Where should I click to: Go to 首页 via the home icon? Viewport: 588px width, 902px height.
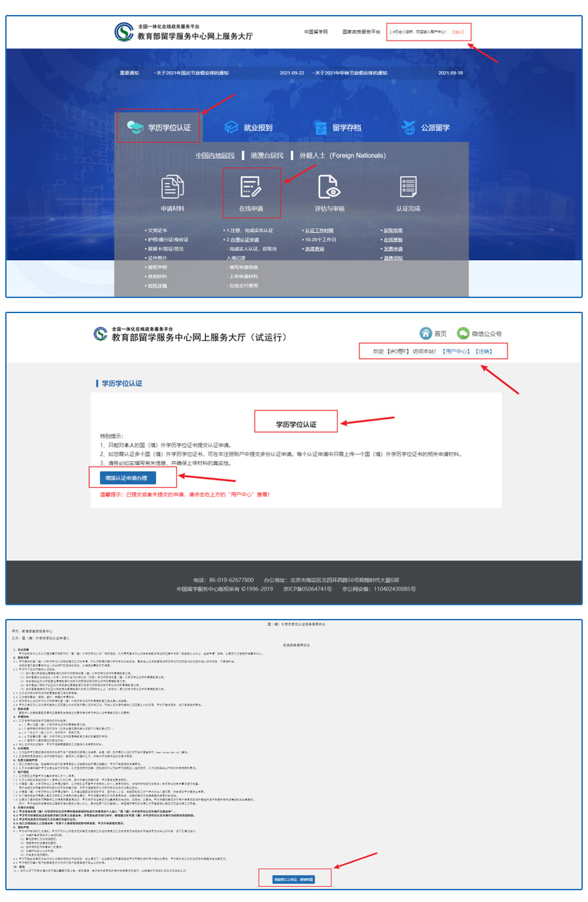click(x=426, y=333)
